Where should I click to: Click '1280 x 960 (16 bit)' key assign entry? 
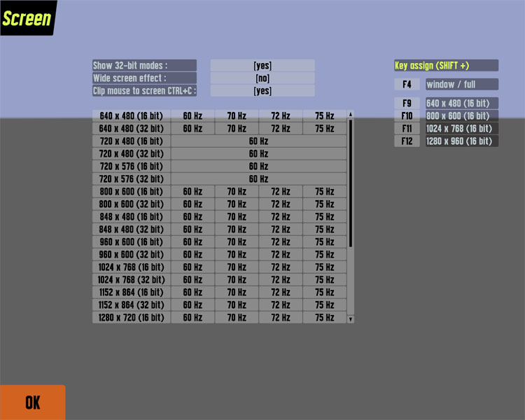click(462, 141)
